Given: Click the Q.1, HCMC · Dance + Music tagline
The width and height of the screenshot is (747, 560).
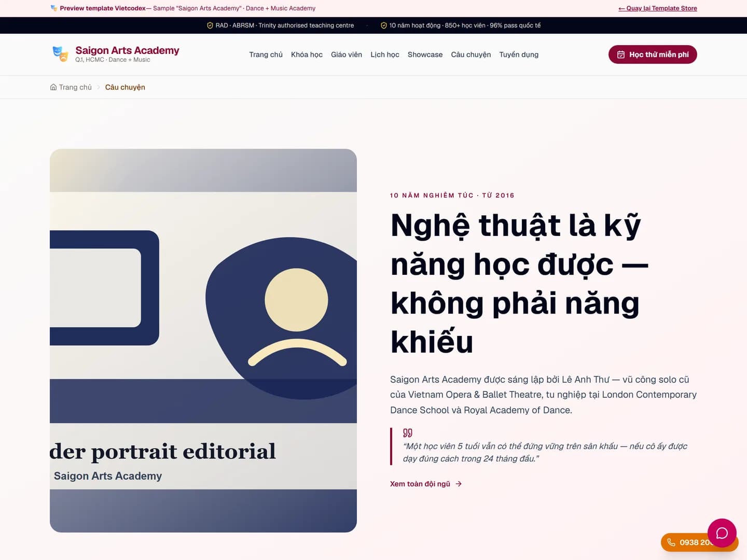Looking at the screenshot, I should 113,60.
